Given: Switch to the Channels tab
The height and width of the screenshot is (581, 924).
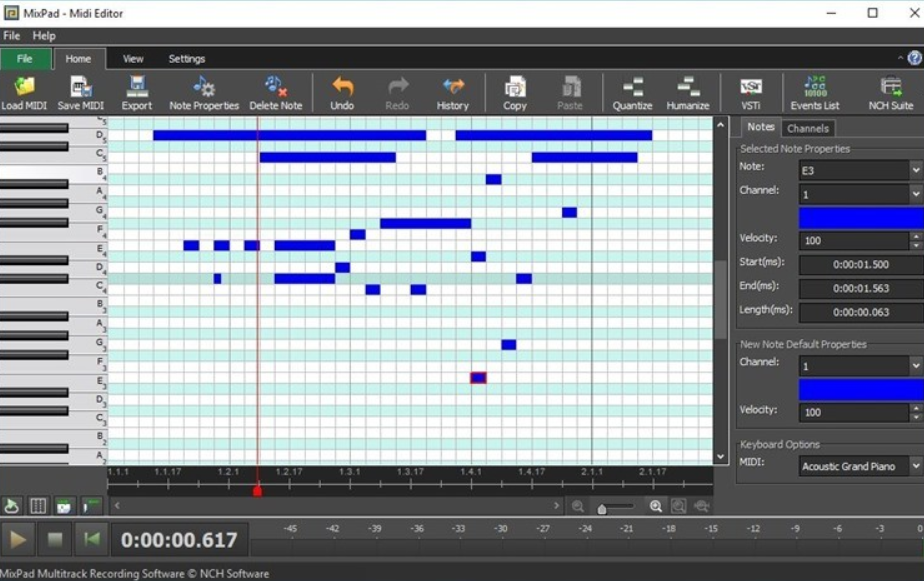Looking at the screenshot, I should tap(808, 128).
